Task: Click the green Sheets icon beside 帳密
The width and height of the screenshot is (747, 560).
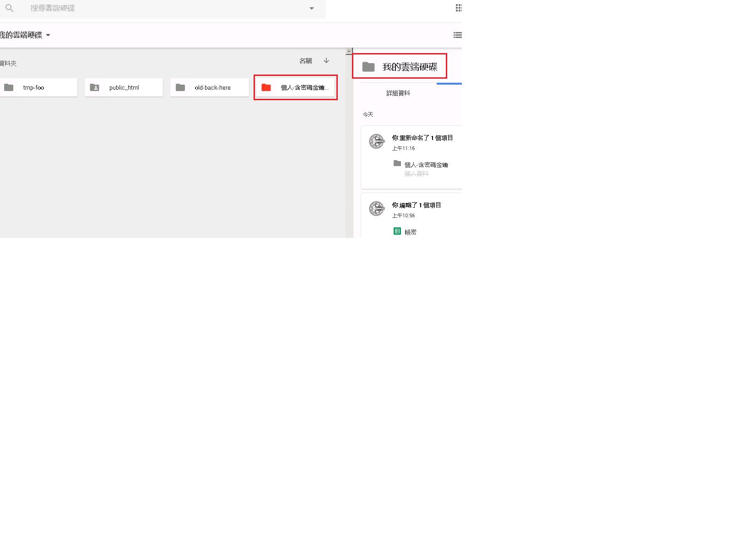Action: click(x=397, y=232)
